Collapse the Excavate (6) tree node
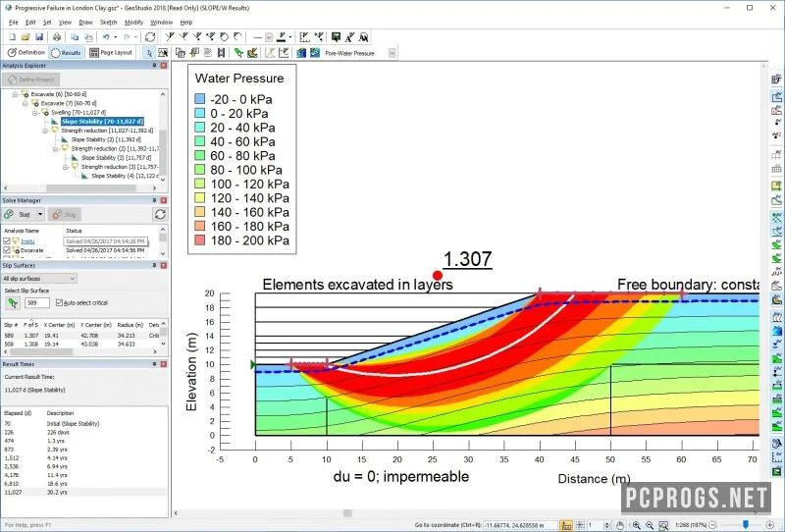Viewport: 785px width, 532px height. point(15,94)
